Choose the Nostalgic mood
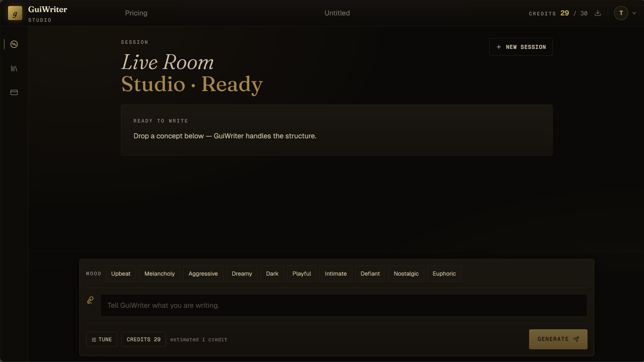The image size is (644, 362). (406, 274)
